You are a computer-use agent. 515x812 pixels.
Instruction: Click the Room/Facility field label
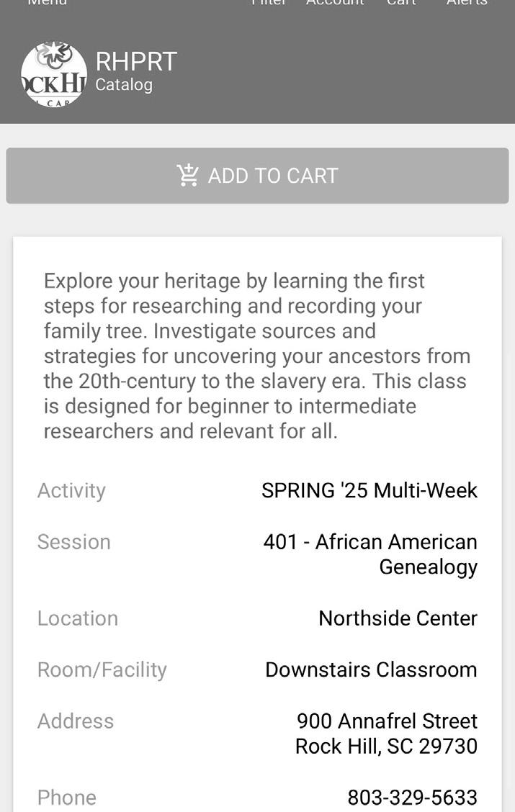[x=102, y=670]
